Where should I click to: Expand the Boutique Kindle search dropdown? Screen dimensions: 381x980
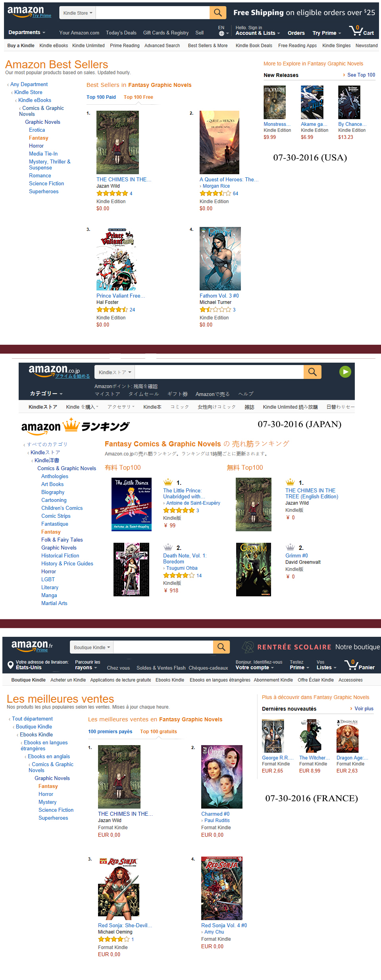(x=92, y=647)
